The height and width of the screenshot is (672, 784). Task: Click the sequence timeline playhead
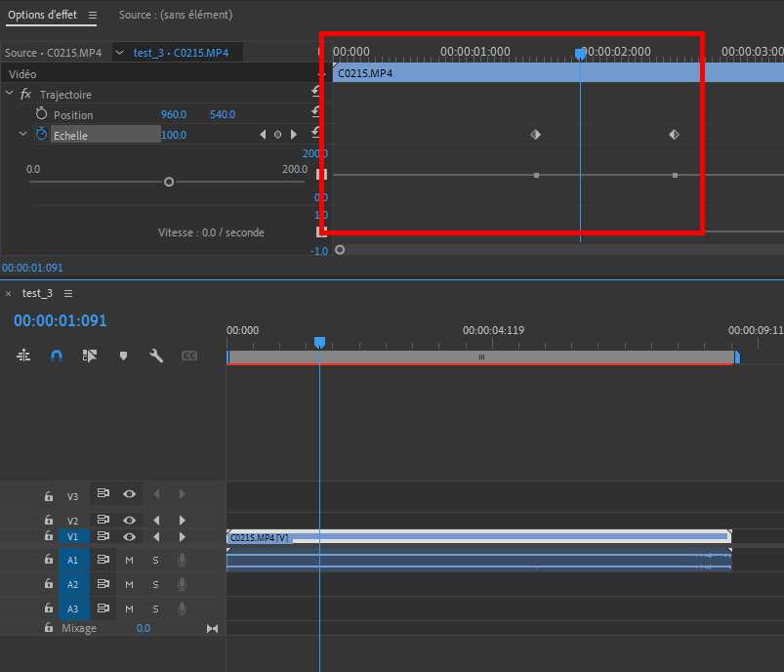pyautogui.click(x=319, y=342)
